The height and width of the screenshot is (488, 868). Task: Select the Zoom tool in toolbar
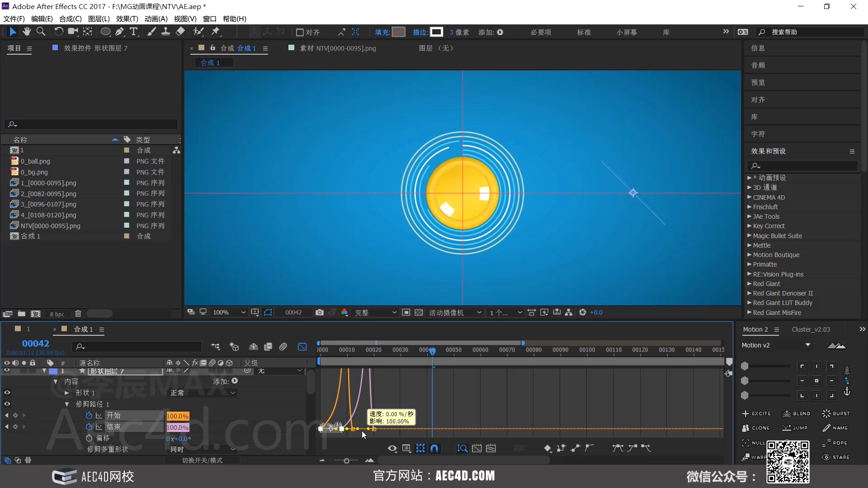[x=41, y=32]
